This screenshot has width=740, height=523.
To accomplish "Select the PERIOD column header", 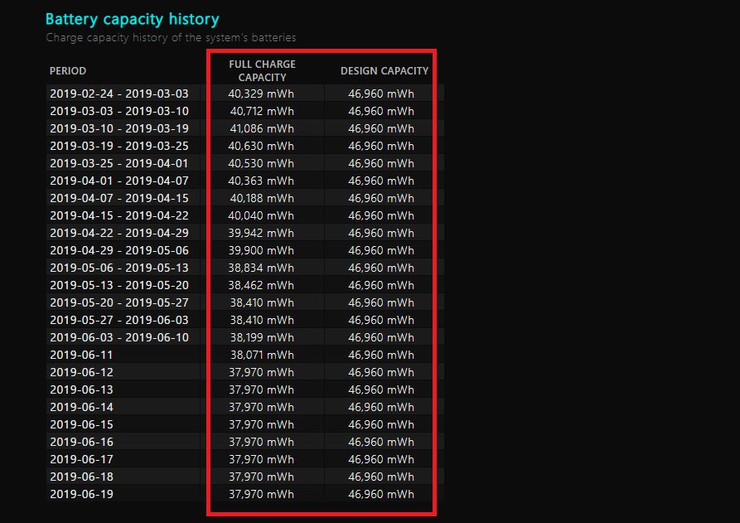I will [68, 71].
